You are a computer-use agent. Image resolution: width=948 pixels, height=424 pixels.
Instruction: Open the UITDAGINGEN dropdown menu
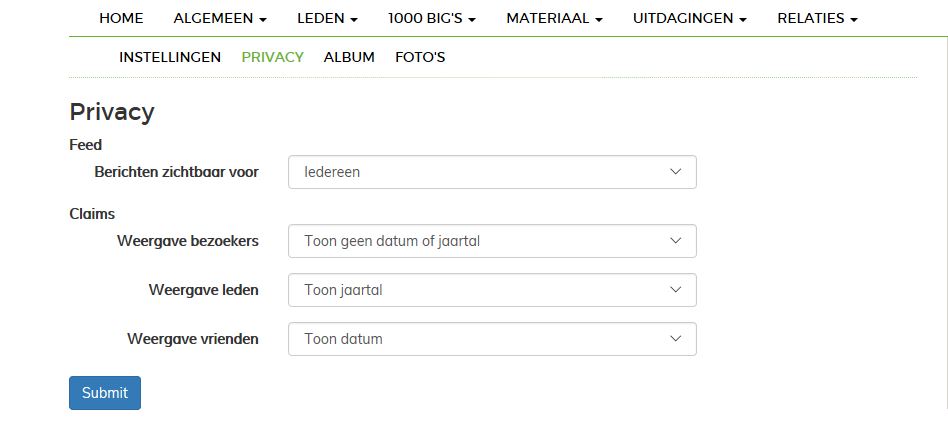pos(689,18)
